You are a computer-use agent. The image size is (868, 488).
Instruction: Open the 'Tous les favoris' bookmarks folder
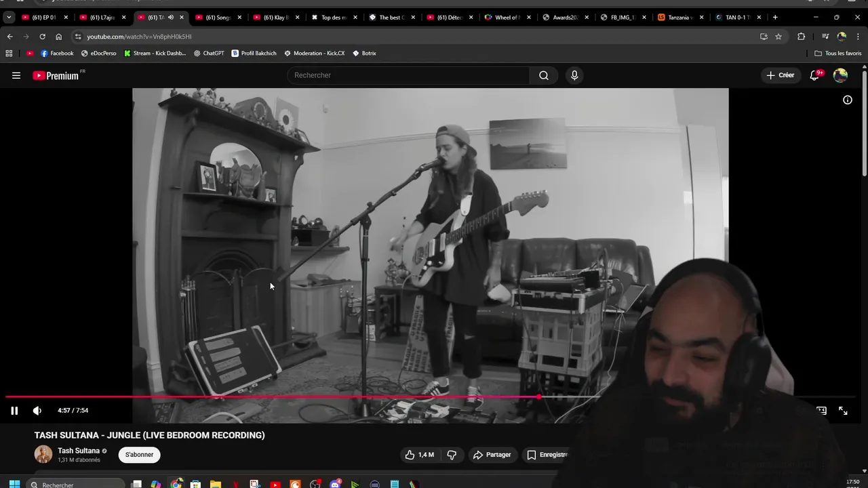tap(837, 53)
